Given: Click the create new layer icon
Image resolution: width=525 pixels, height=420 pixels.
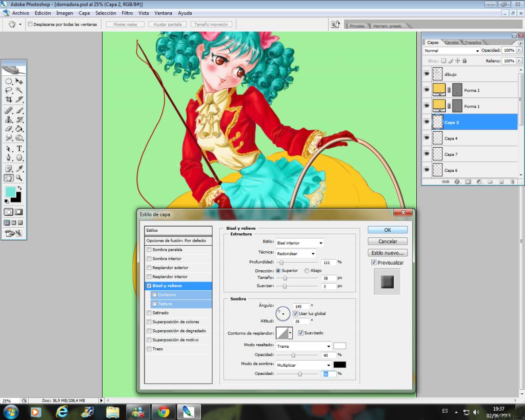Looking at the screenshot, I should (501, 182).
